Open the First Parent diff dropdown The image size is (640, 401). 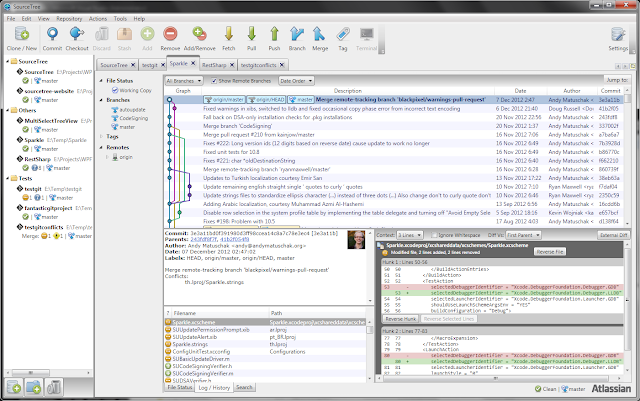click(x=523, y=235)
